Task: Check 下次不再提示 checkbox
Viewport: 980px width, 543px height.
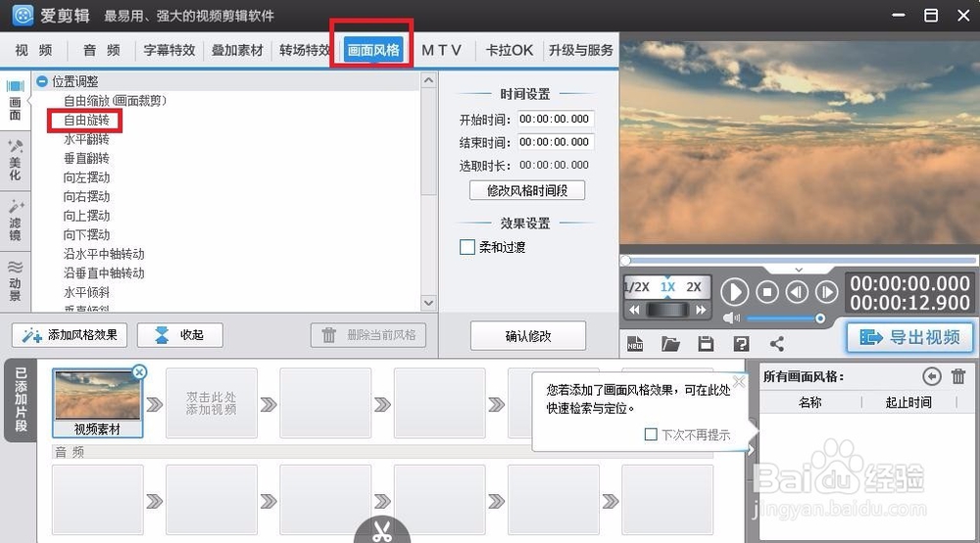Action: pos(651,434)
